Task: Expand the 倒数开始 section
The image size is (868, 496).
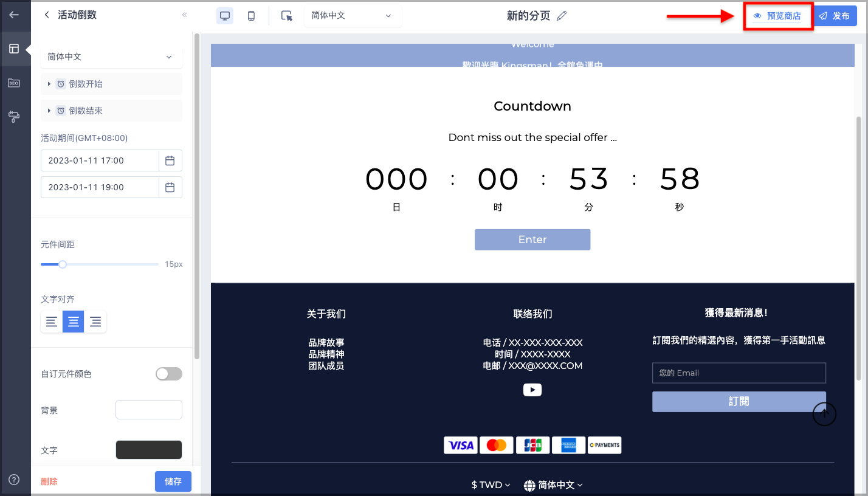Action: (111, 84)
